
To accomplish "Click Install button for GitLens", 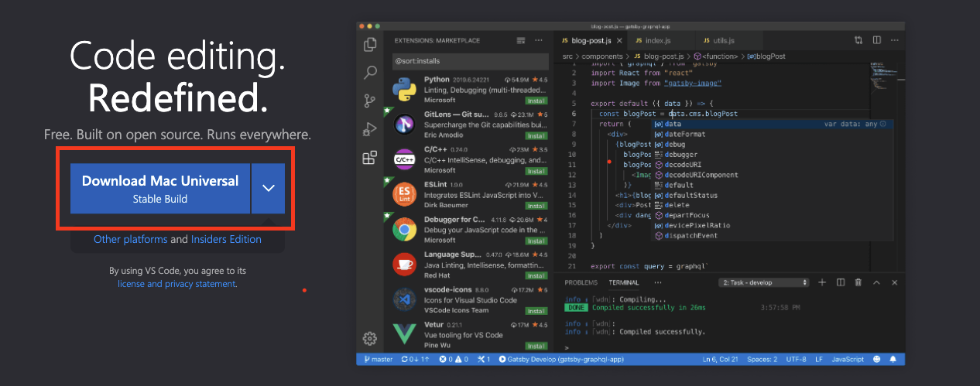I will tap(536, 135).
